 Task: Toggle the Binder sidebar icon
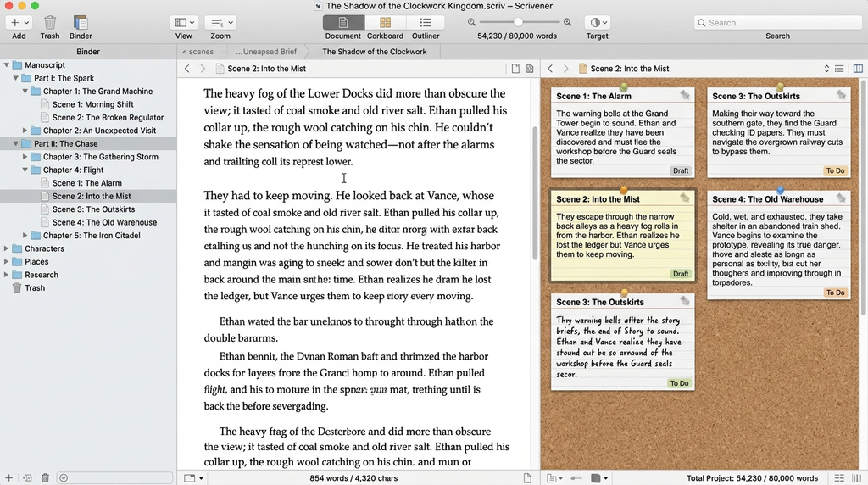pos(81,23)
